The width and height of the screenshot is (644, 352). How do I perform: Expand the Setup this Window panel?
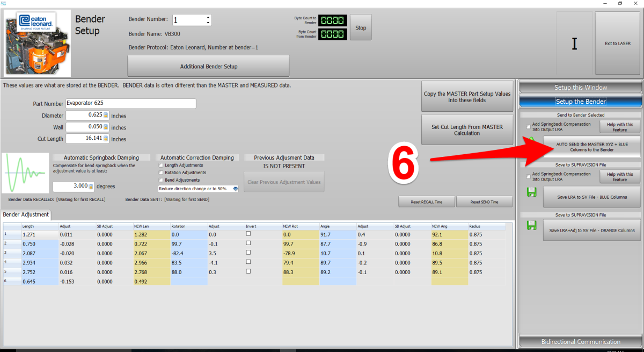[581, 88]
